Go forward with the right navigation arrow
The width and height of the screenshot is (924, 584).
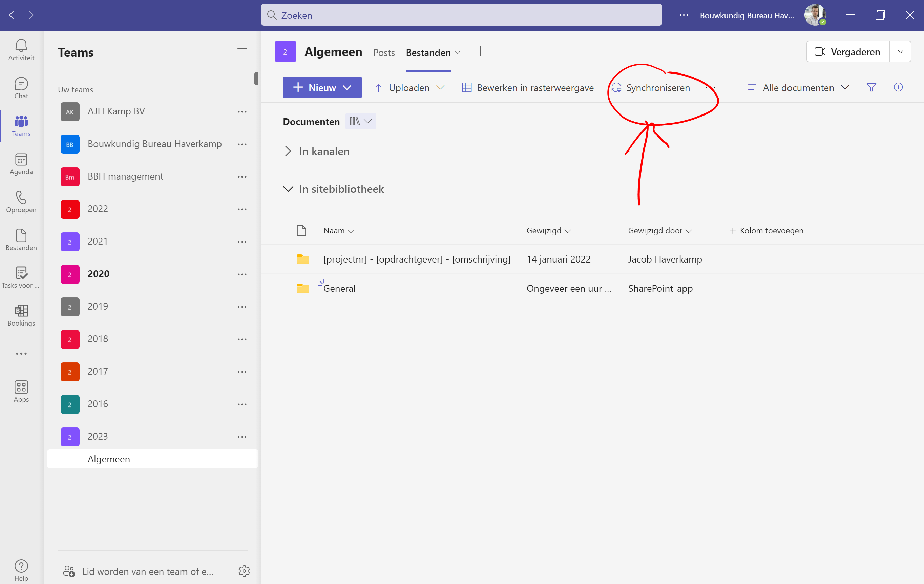[x=31, y=15]
